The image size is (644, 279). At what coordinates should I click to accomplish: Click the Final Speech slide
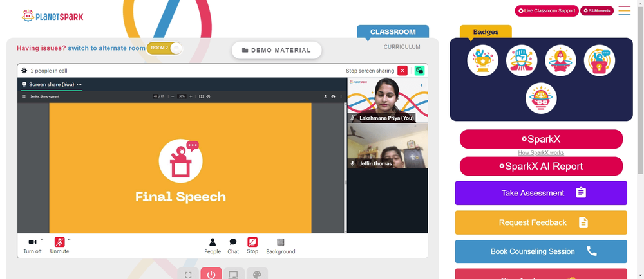(180, 168)
